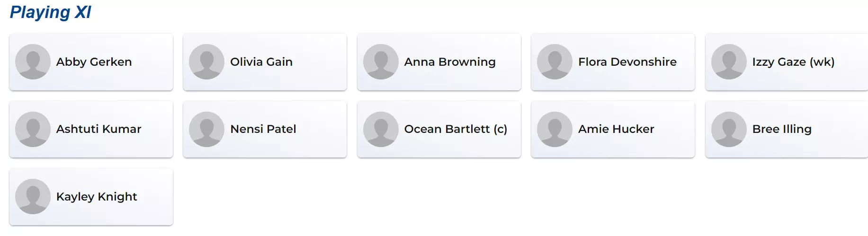Click Olivia Gain's profile avatar

pos(206,62)
